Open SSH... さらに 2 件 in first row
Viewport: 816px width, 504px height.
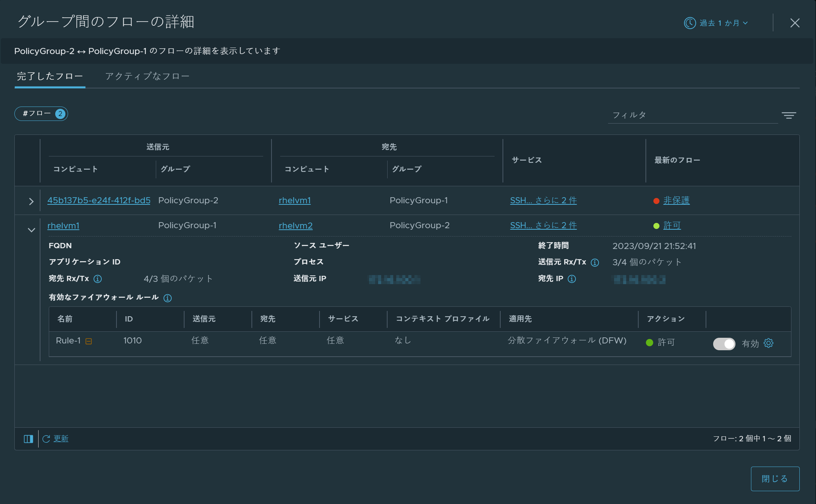[543, 200]
